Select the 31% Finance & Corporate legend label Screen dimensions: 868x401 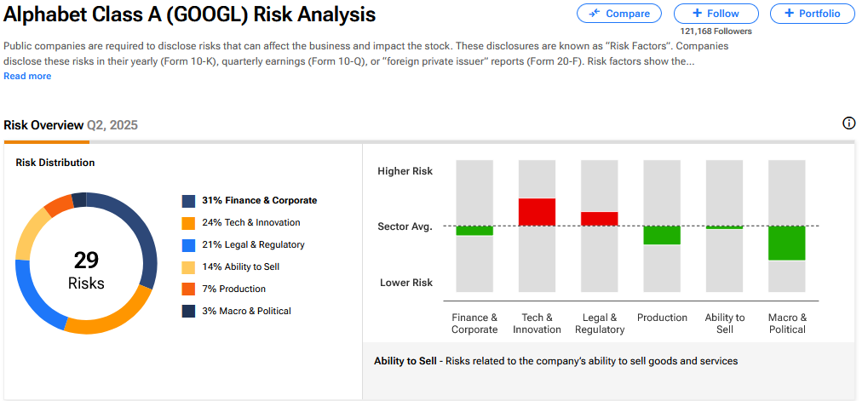click(259, 201)
